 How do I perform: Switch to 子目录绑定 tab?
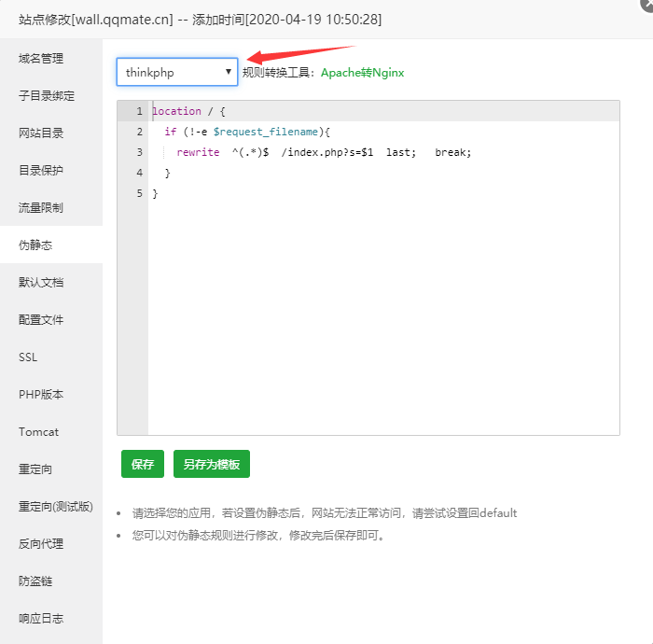pyautogui.click(x=47, y=95)
